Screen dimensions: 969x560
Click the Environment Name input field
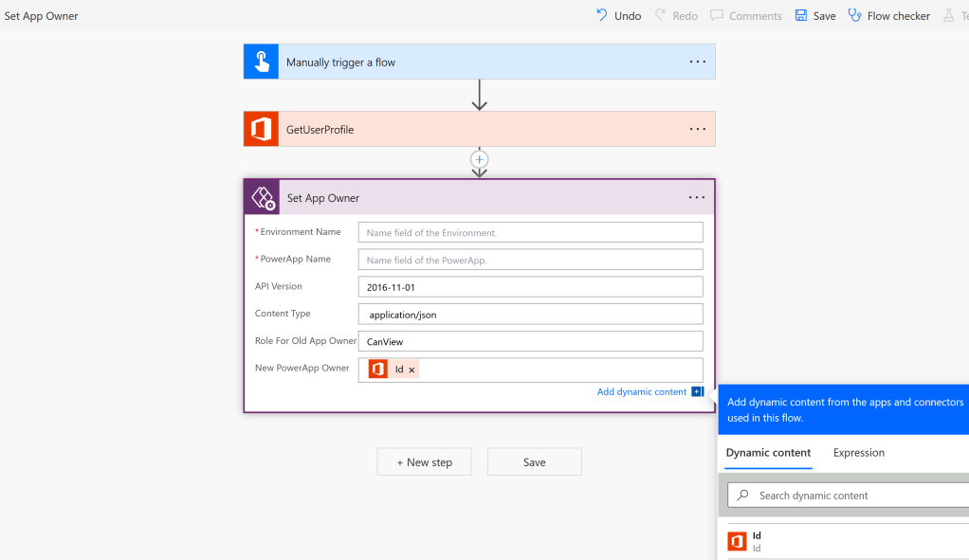click(x=530, y=232)
